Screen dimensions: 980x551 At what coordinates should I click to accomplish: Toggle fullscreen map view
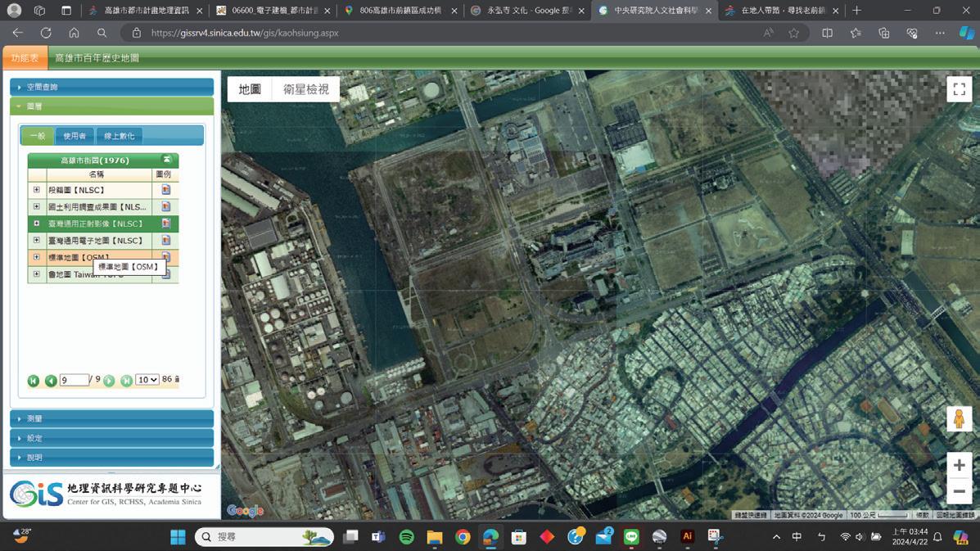pos(959,89)
